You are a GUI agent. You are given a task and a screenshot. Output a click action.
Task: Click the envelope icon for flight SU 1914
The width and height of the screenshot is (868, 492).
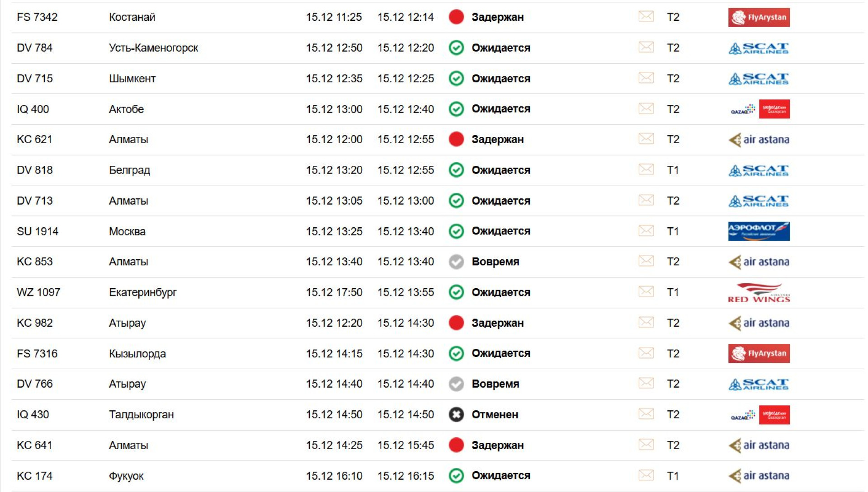646,231
